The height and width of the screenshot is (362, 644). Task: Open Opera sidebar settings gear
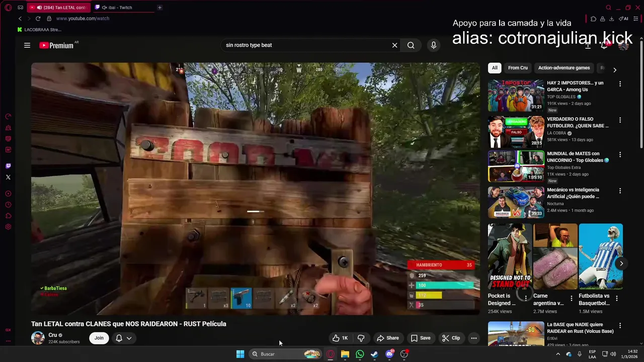[8, 227]
